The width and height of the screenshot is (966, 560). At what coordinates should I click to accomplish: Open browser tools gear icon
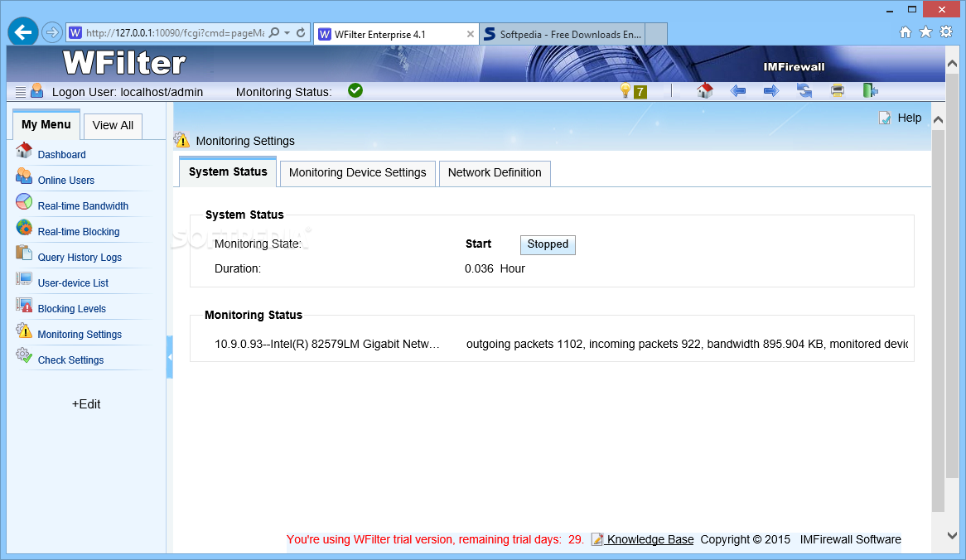coord(946,32)
